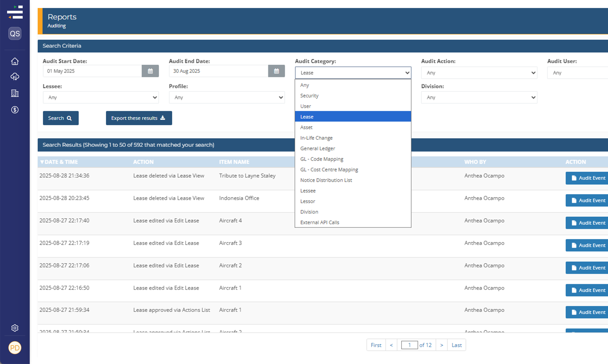Open the Division dropdown
Viewport: 608px width, 364px height.
tap(479, 97)
